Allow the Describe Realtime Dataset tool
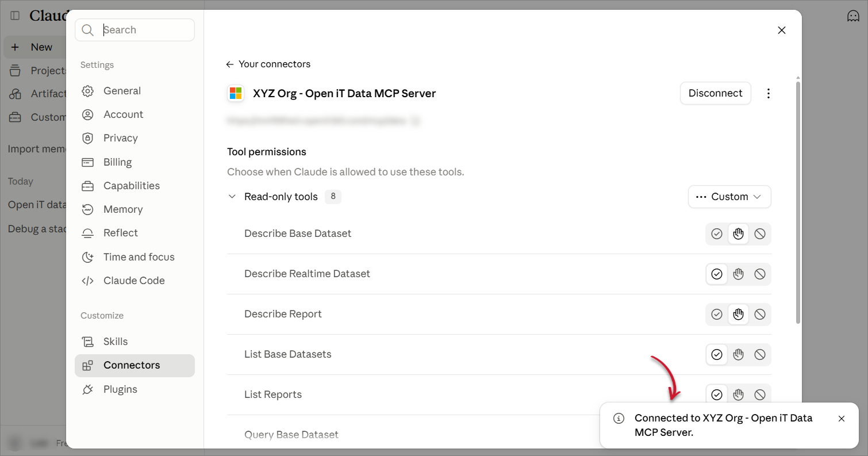This screenshot has width=868, height=456. click(717, 274)
